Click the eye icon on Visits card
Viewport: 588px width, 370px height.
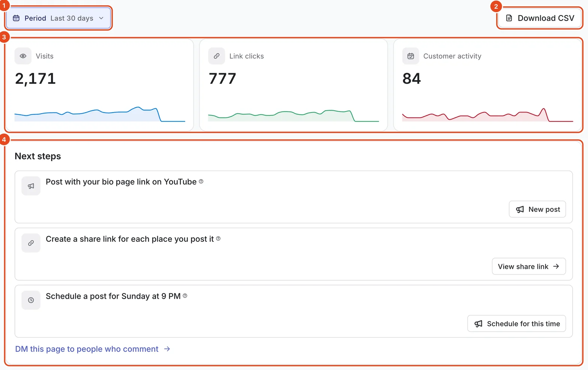[x=23, y=56]
